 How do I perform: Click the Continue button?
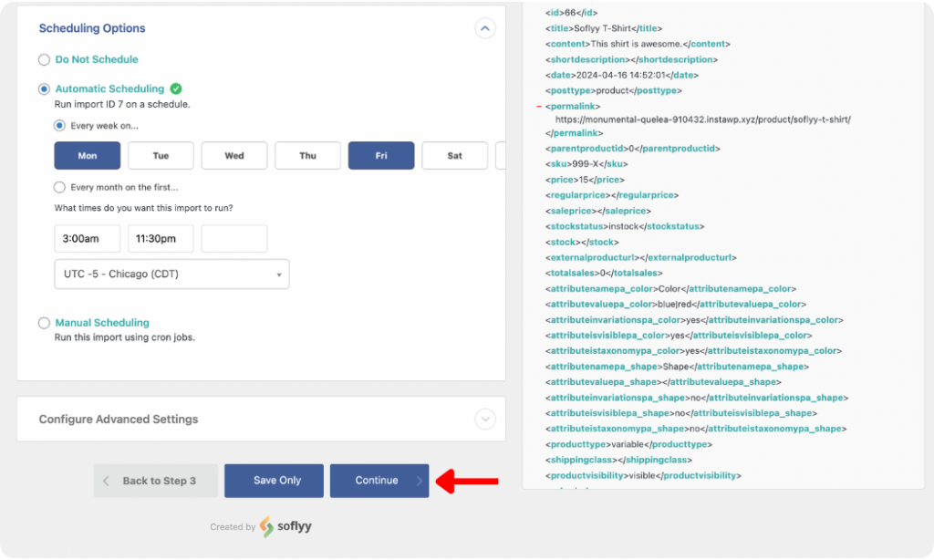(x=379, y=481)
